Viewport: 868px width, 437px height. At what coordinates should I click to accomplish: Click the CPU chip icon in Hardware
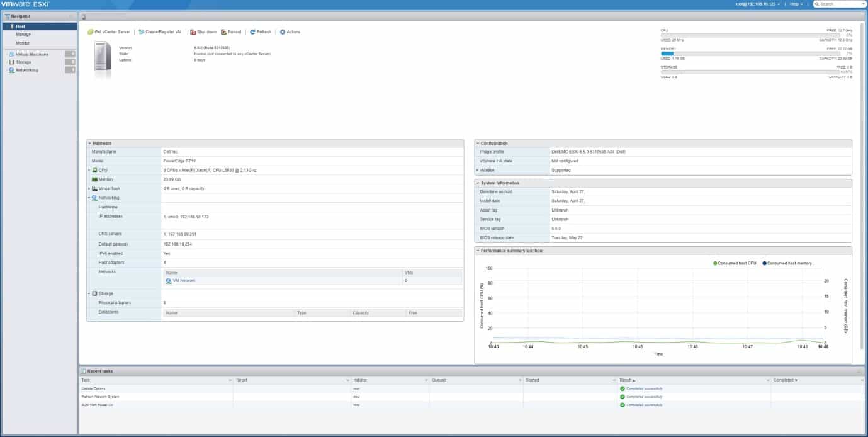(x=94, y=170)
